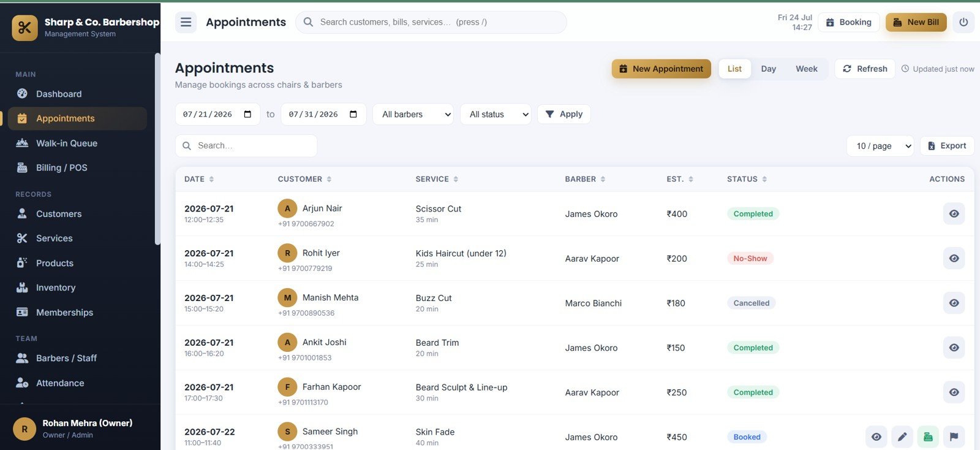Viewport: 980px width, 450px height.
Task: Click the No-Show status badge
Action: (x=750, y=259)
